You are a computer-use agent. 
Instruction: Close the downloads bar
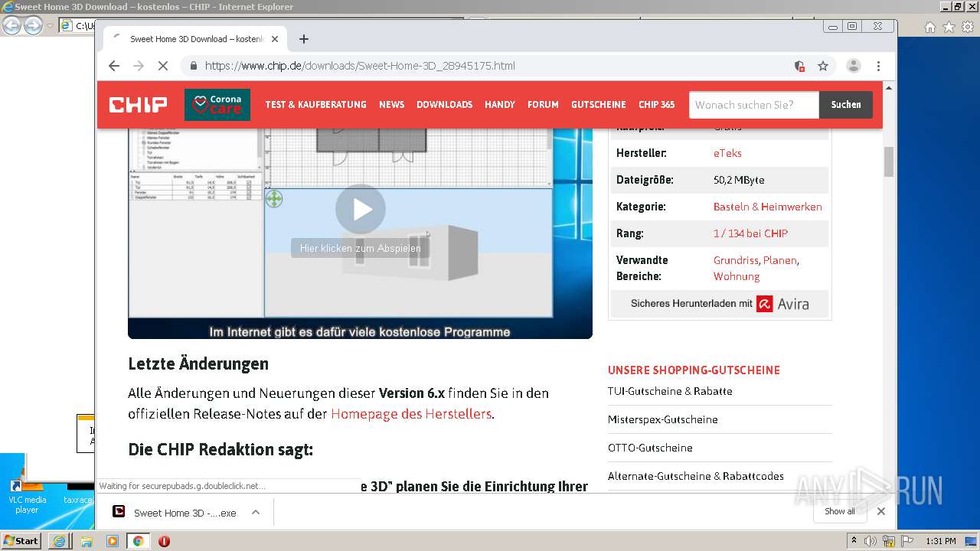pos(881,511)
